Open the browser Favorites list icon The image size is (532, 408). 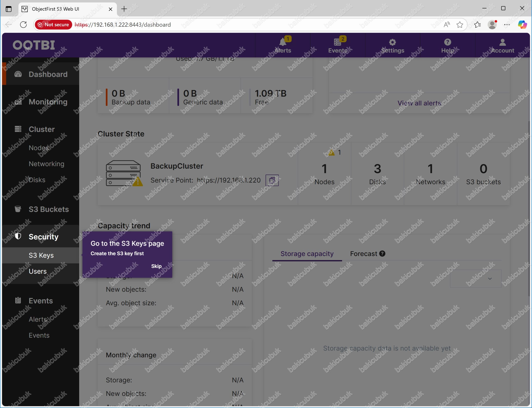477,25
